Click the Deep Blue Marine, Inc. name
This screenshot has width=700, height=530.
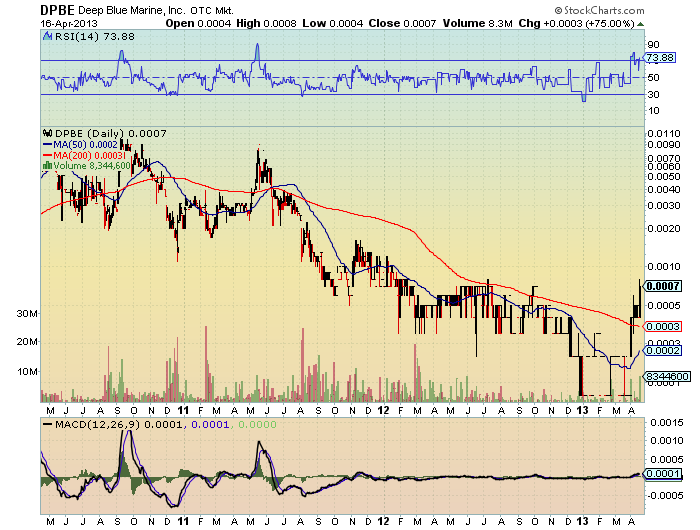pos(132,10)
